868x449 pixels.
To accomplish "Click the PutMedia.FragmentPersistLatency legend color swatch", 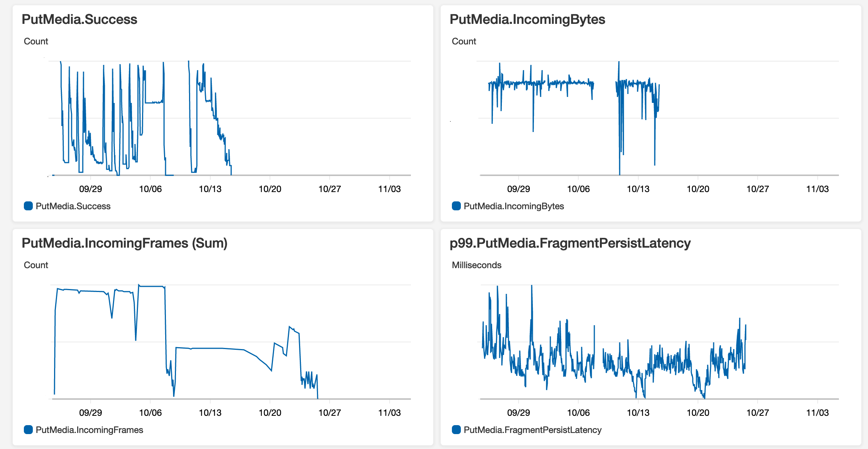I will 456,430.
